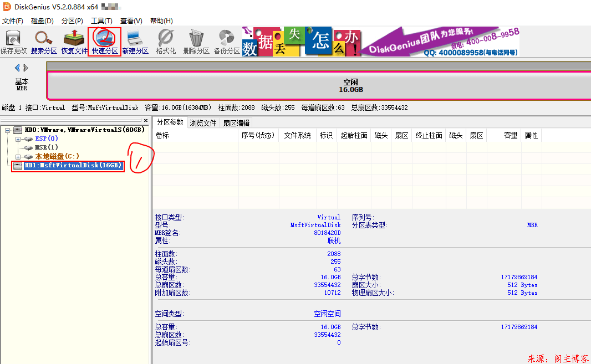Image resolution: width=591 pixels, height=364 pixels.
Task: Open the 文件(F) menu
Action: point(12,20)
